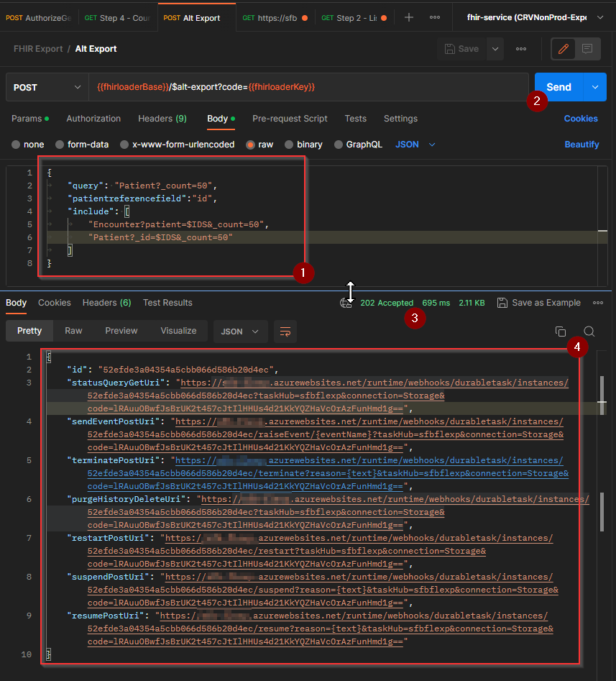Open FHIR Export collection breadcrumb
The width and height of the screenshot is (616, 681).
[38, 49]
